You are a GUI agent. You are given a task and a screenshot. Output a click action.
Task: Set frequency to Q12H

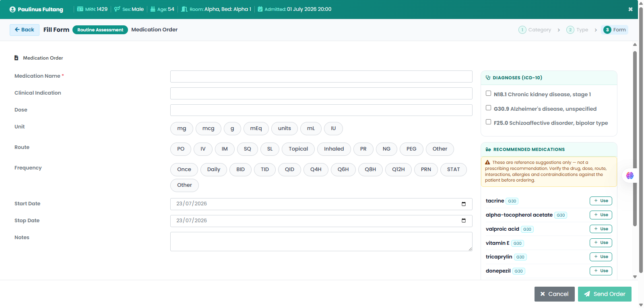398,170
